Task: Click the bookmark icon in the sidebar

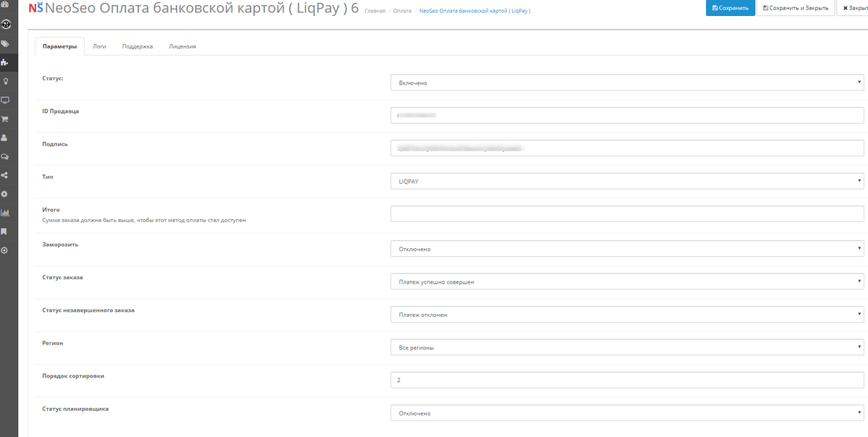Action: click(x=5, y=232)
